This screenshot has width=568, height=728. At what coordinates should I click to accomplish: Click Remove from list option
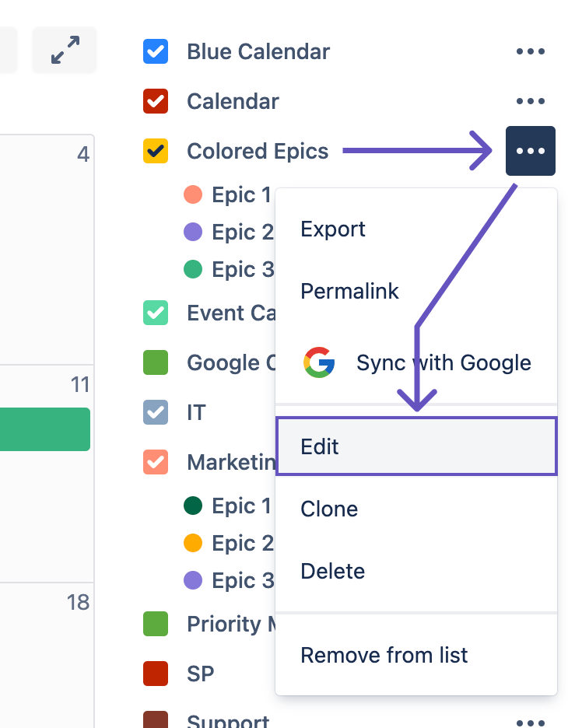click(384, 655)
